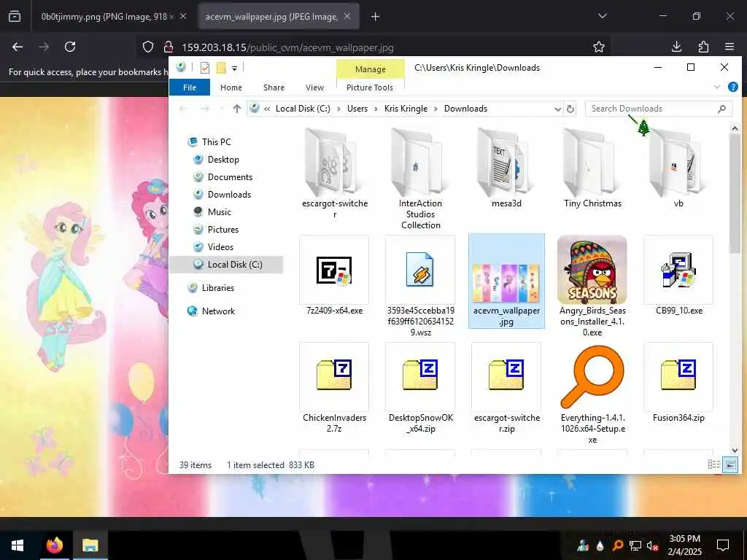Image resolution: width=747 pixels, height=560 pixels.
Task: Switch to the View ribbon tab
Action: [314, 87]
